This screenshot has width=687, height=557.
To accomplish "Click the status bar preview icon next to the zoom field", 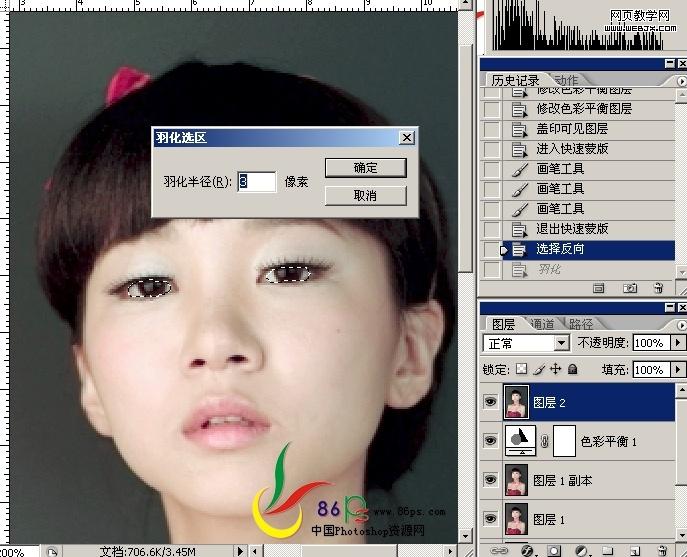I will point(51,552).
